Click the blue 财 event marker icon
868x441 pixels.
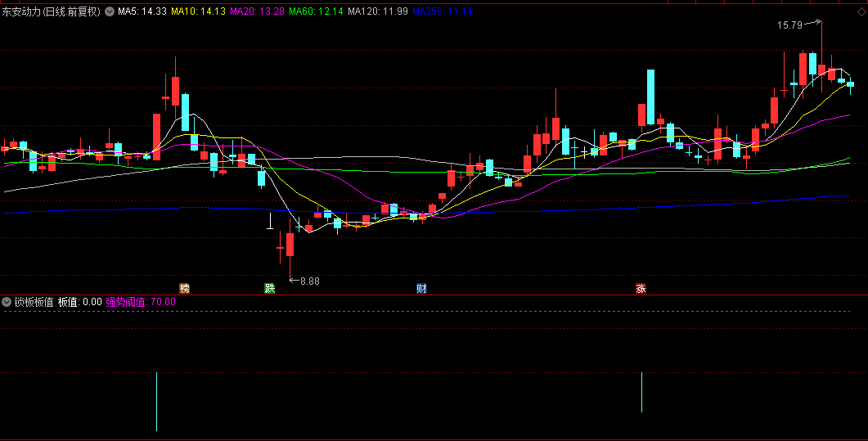pyautogui.click(x=421, y=288)
